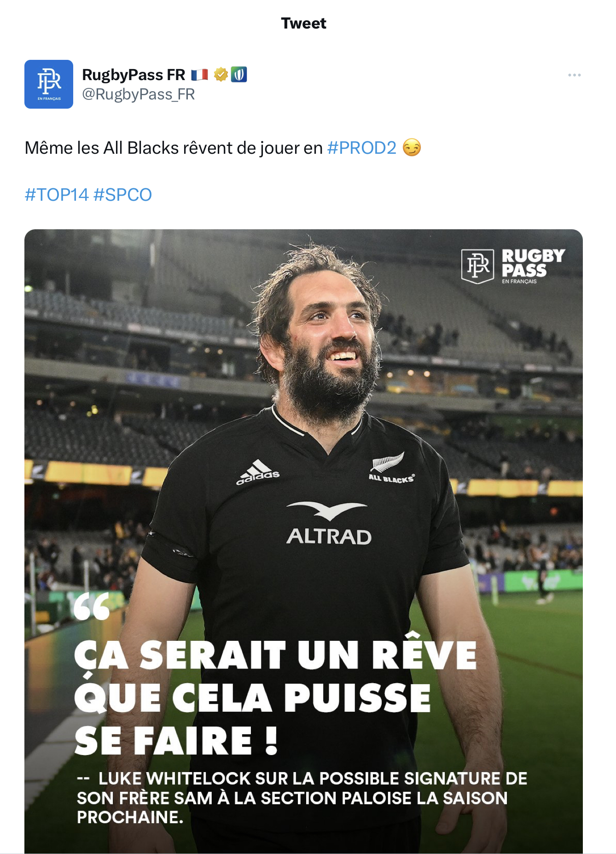Screen dimensions: 616x854
Task: Click the smirking face emoji
Action: (x=412, y=148)
